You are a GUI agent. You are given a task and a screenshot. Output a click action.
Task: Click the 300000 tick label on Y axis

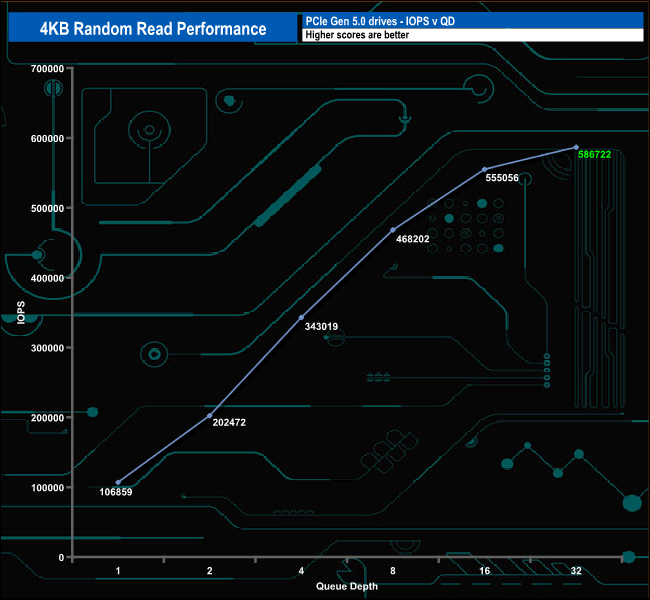(x=46, y=348)
